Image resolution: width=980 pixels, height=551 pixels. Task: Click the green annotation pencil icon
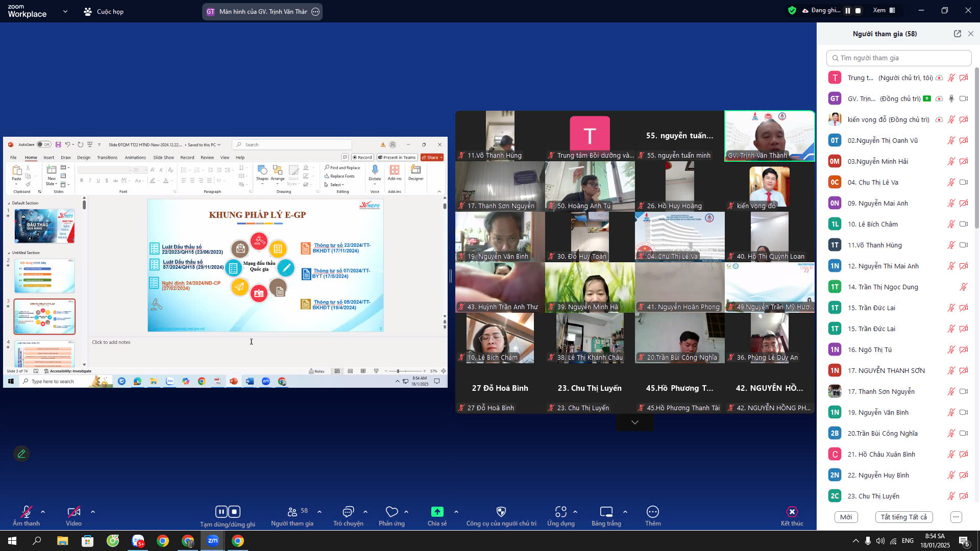(21, 454)
